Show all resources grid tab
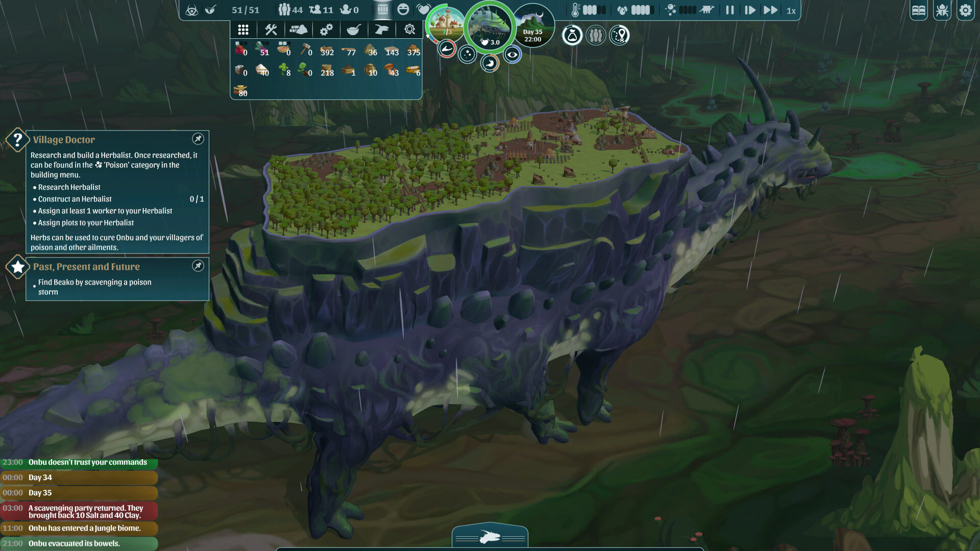 243,30
